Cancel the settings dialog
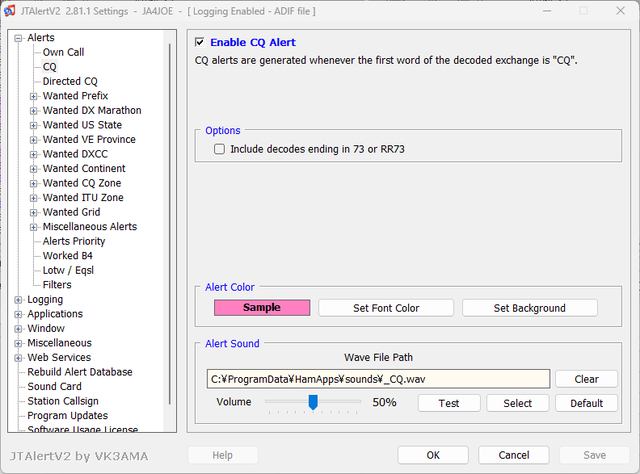The image size is (640, 474). 514,455
